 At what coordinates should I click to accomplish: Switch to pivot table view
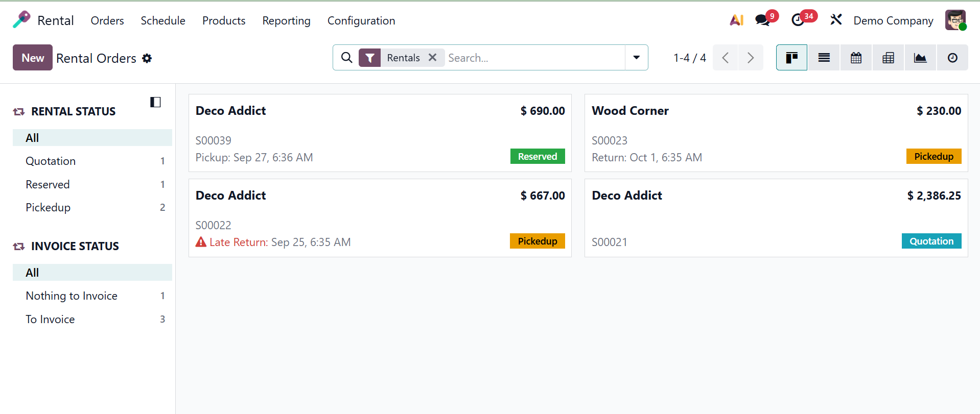888,58
